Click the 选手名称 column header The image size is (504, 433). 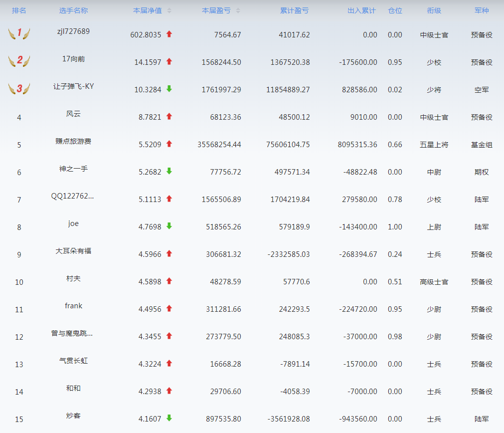73,10
